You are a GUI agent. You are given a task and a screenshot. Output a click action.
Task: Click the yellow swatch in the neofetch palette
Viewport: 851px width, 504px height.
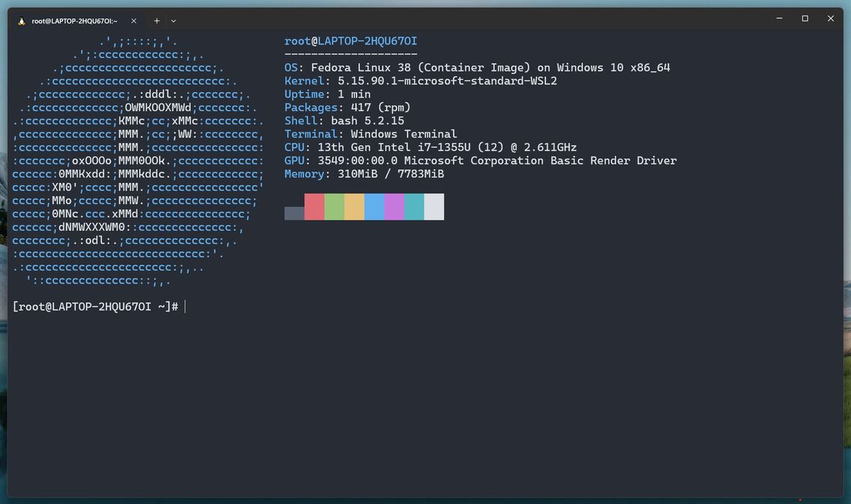point(353,206)
